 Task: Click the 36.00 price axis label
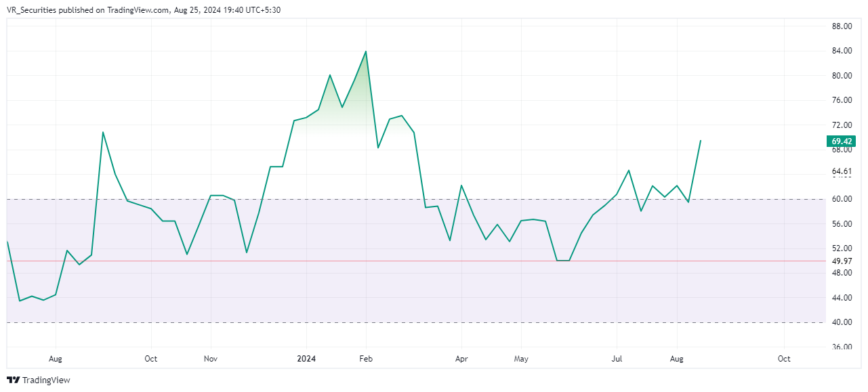pyautogui.click(x=842, y=347)
